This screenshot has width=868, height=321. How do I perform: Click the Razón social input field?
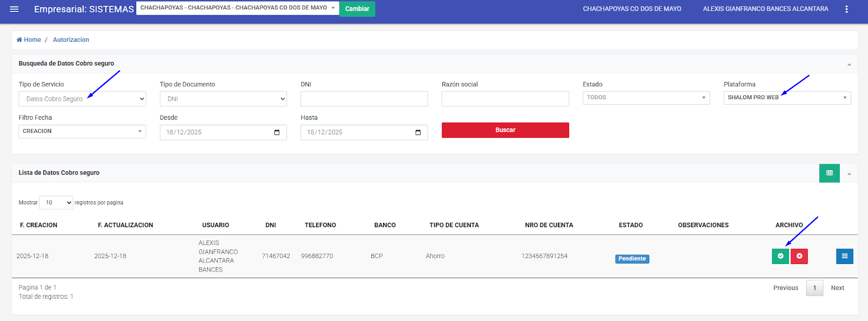[505, 99]
